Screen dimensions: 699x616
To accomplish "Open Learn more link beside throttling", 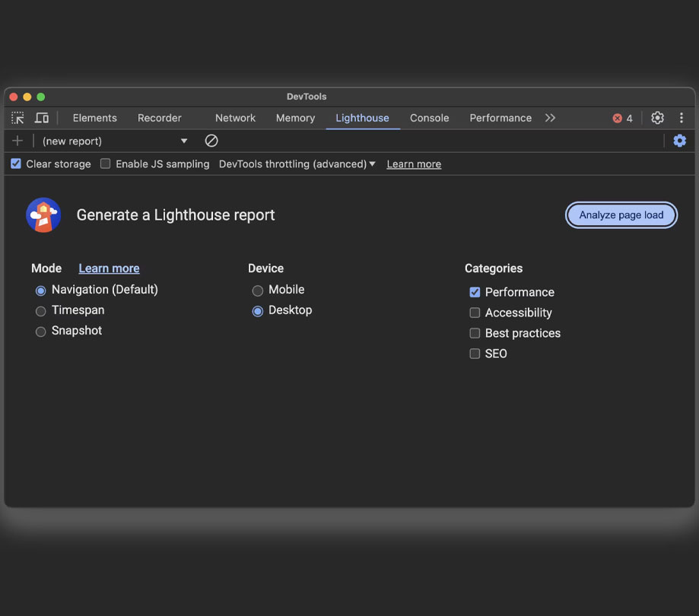I will 414,164.
